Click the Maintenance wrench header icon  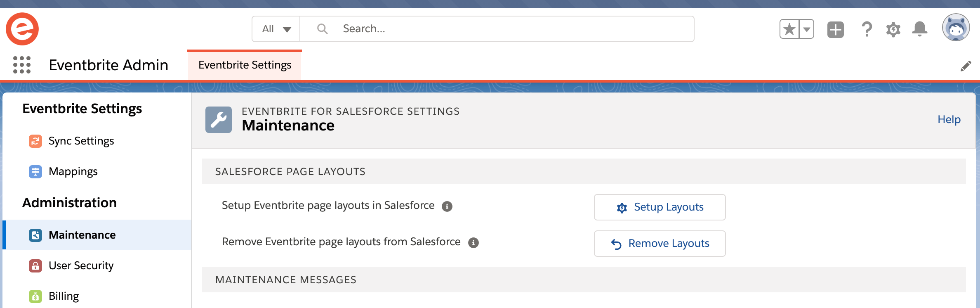[x=219, y=120]
